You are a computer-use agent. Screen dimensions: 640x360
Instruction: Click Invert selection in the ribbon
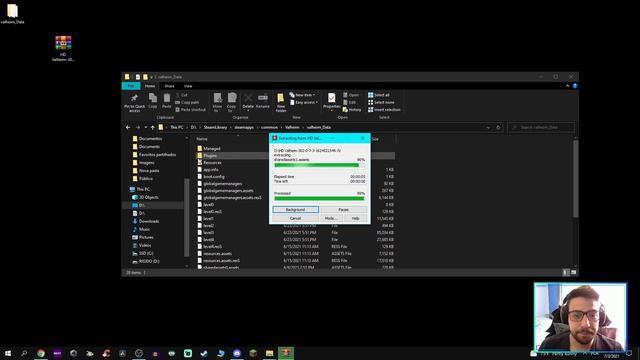(384, 110)
